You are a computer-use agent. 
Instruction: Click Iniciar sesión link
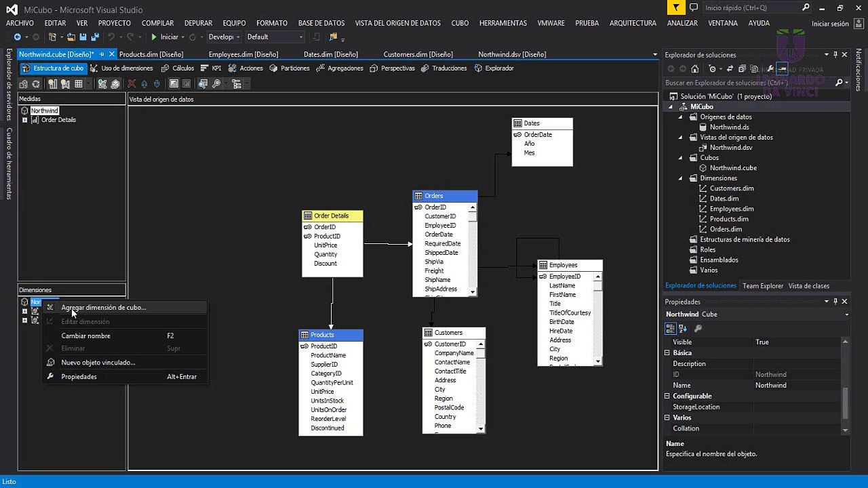(830, 24)
